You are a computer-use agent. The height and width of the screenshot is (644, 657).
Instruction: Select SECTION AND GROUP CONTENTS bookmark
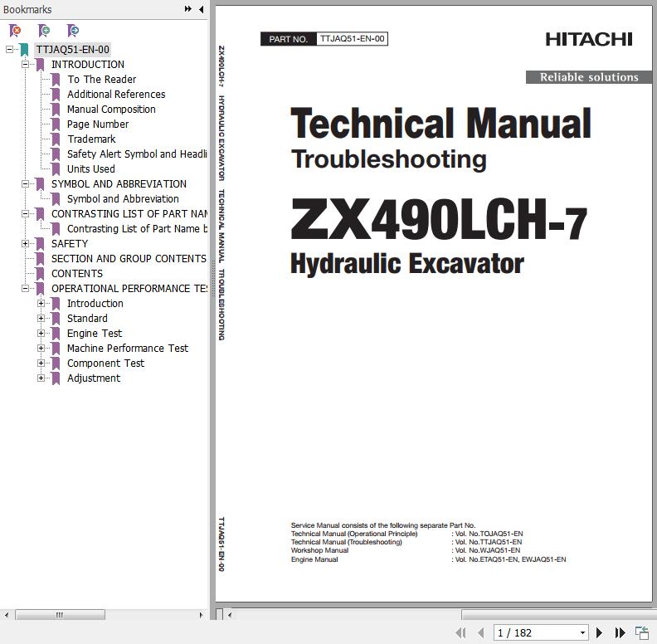click(129, 259)
